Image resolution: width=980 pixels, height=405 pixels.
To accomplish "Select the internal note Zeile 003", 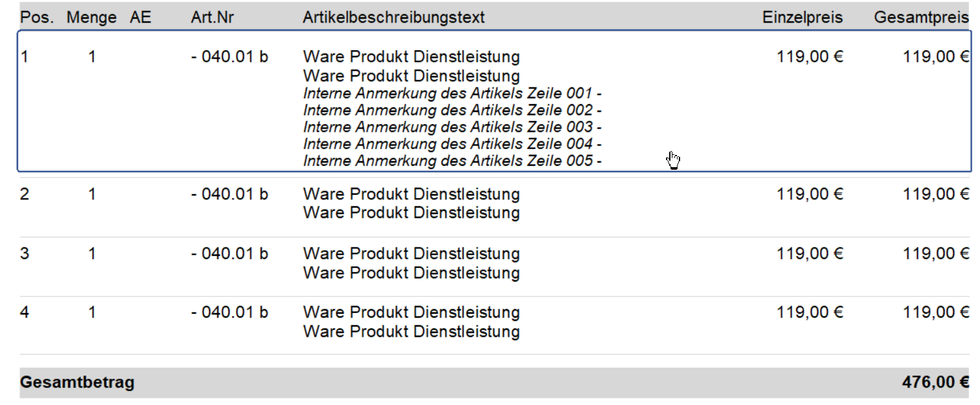I will point(452,127).
